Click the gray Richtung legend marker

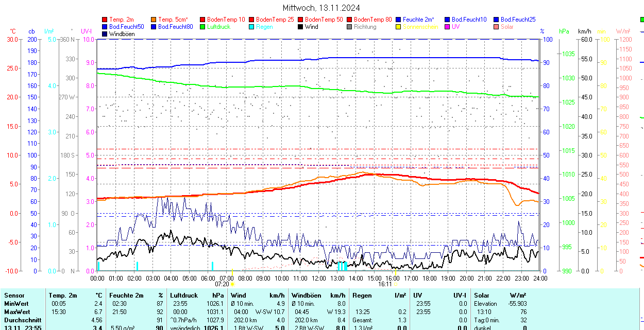[349, 27]
